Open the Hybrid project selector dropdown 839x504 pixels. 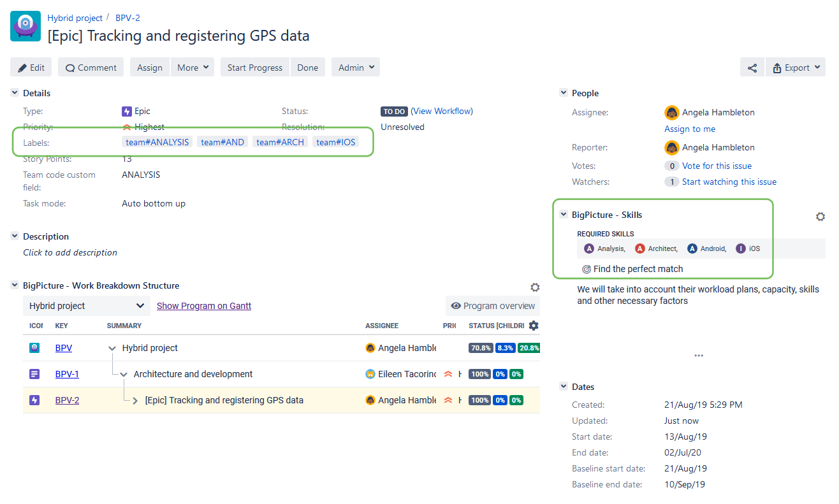(86, 306)
